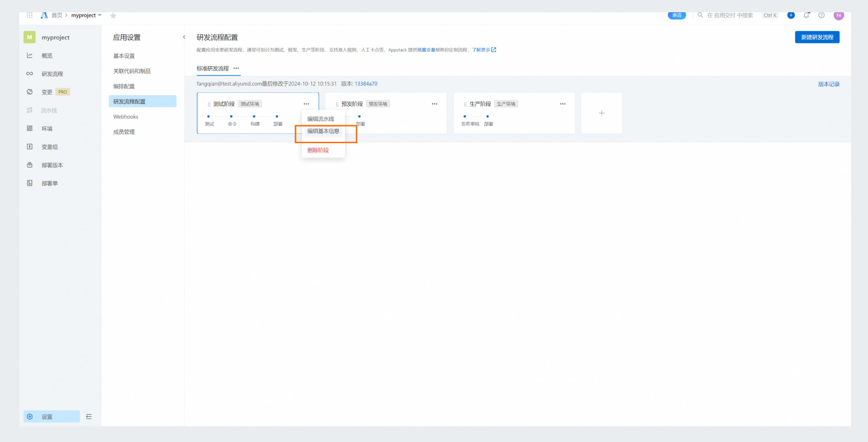Click the 发布审核 step in 生产阶段
Screen dimensions: 868x442
pos(470,121)
